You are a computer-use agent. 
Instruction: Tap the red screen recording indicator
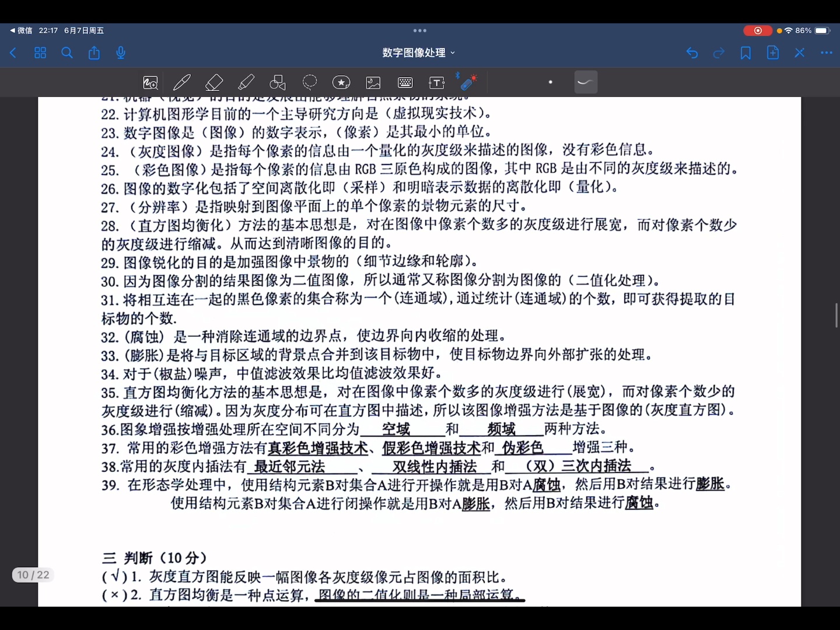758,30
